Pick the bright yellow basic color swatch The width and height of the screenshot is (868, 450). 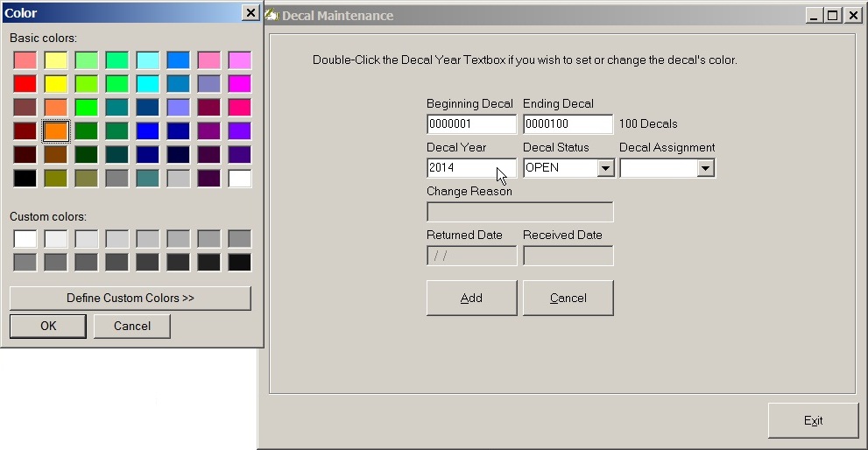pyautogui.click(x=56, y=84)
